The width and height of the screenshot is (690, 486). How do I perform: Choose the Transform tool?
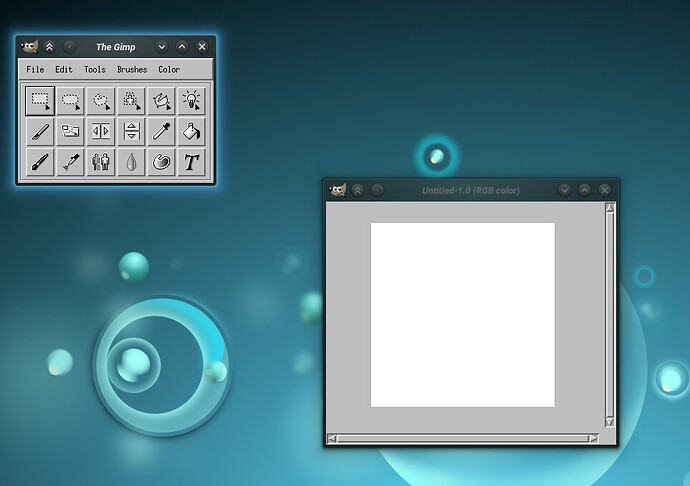click(70, 131)
